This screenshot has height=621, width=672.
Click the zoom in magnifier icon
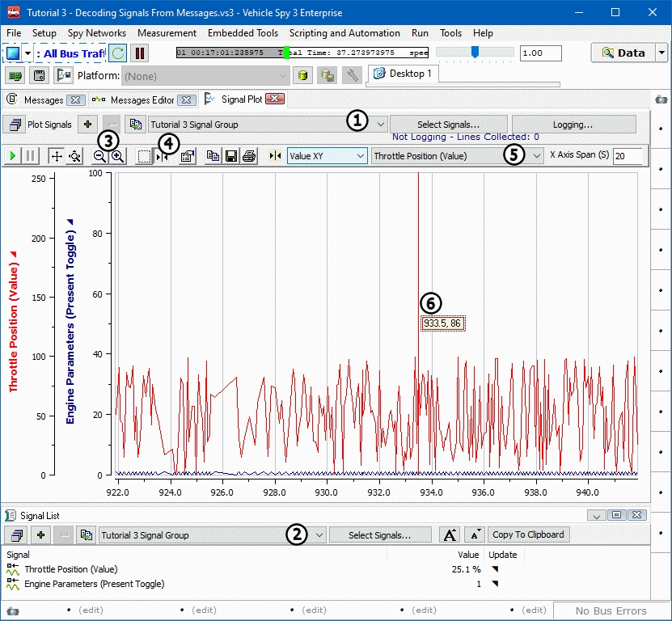click(118, 157)
